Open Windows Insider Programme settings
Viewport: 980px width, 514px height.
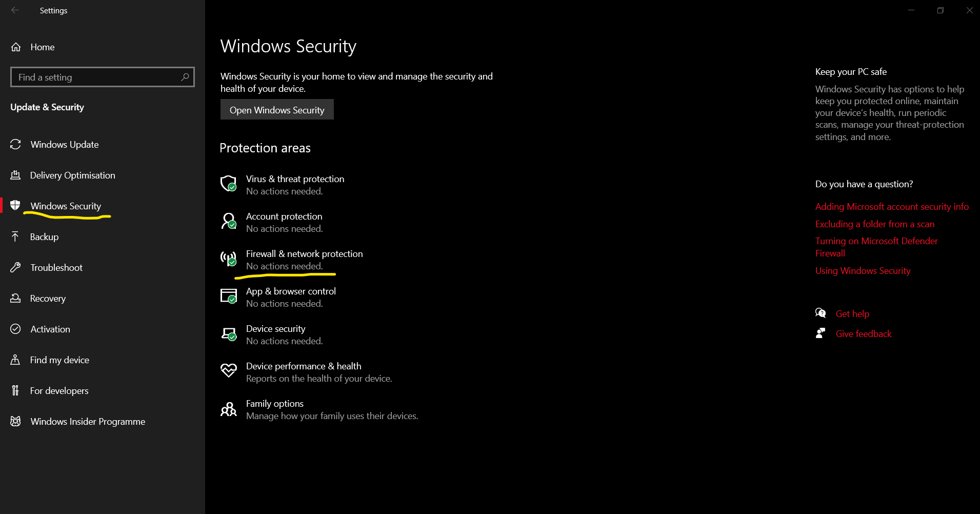click(x=87, y=422)
